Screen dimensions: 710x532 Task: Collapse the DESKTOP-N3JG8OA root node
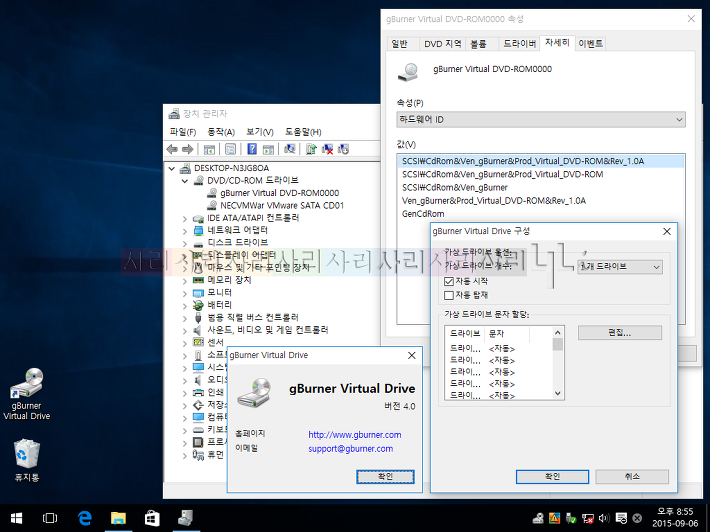tap(172, 168)
